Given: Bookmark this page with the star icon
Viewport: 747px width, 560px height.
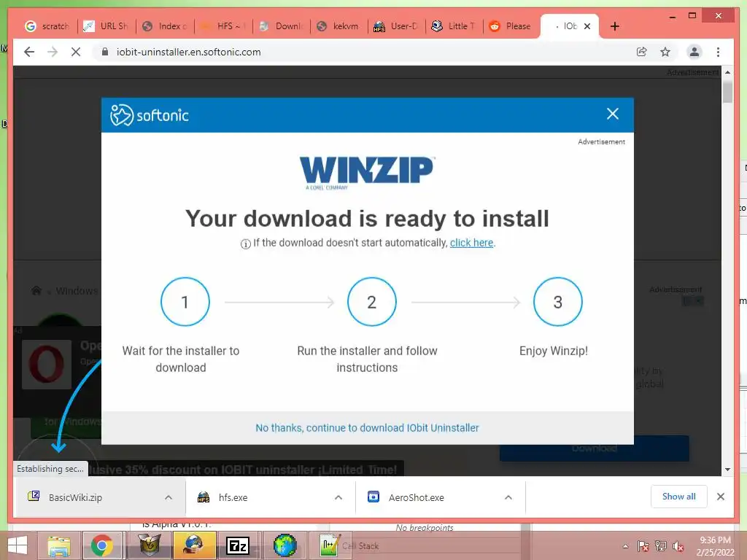Looking at the screenshot, I should pos(665,52).
